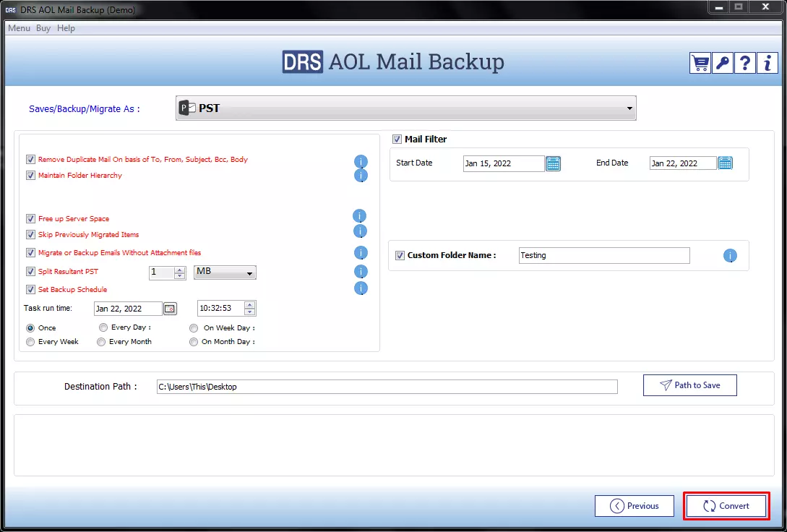
Task: Open the Help menu
Action: pos(66,28)
